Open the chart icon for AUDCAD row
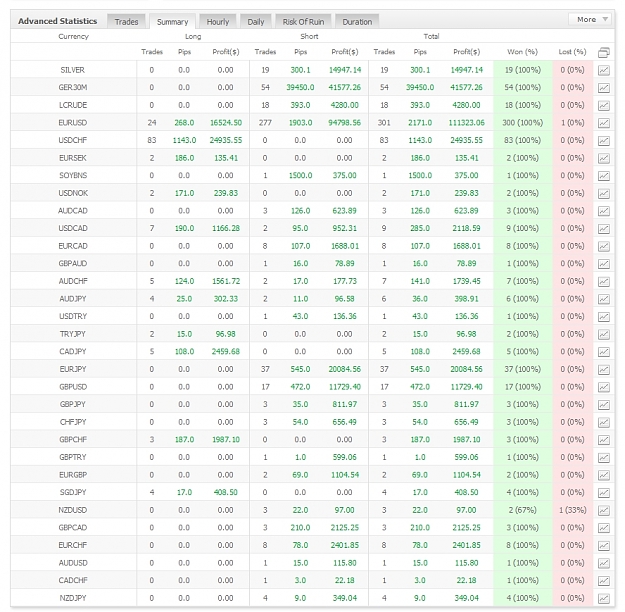This screenshot has width=625, height=612. tap(603, 211)
